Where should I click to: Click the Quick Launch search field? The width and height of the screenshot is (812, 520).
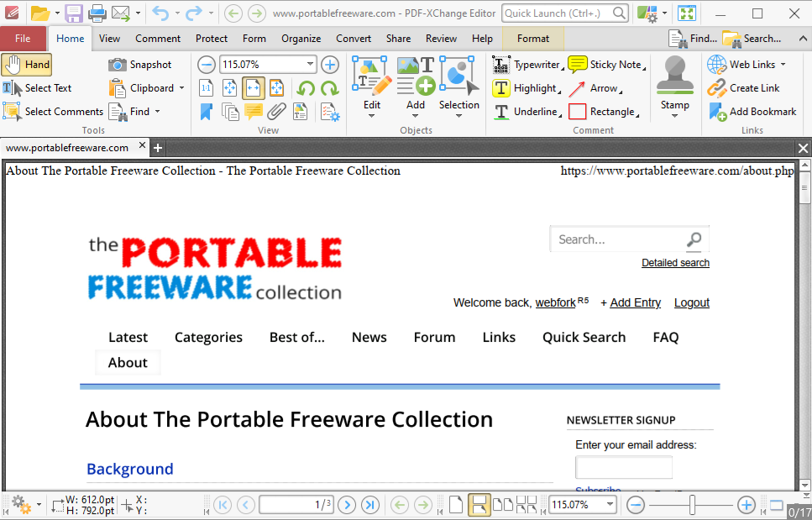565,13
